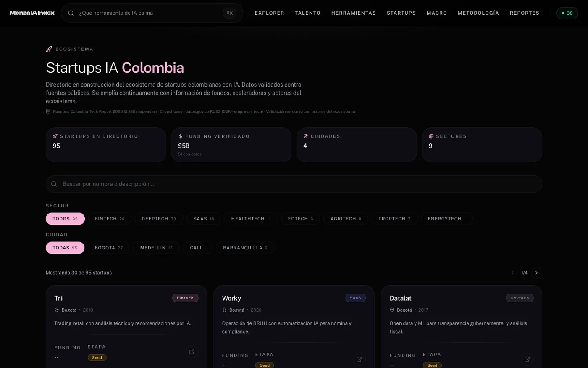Click the Seed stage badge on Trii card
The width and height of the screenshot is (588, 368).
coord(97,357)
